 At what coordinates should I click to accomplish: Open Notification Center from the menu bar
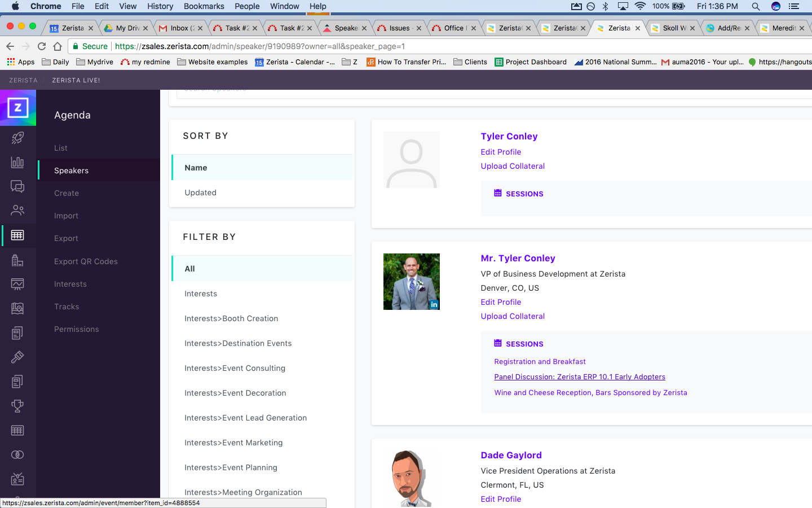tap(794, 6)
